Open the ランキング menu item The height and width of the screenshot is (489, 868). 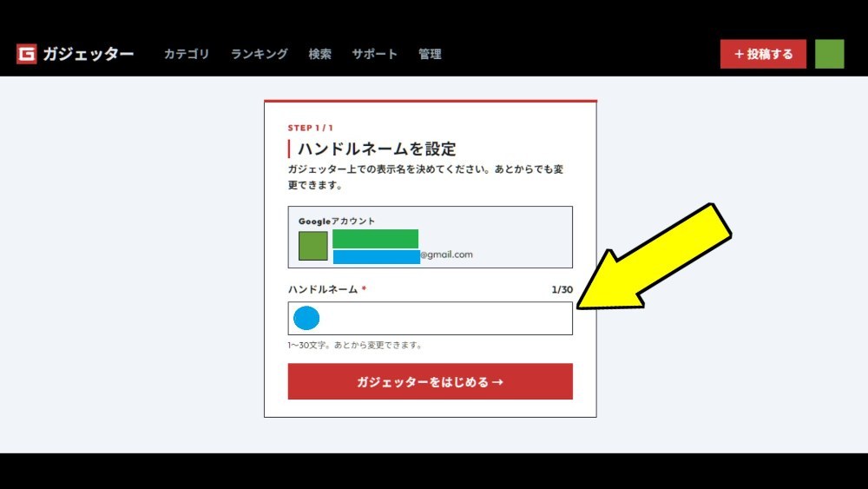click(259, 54)
